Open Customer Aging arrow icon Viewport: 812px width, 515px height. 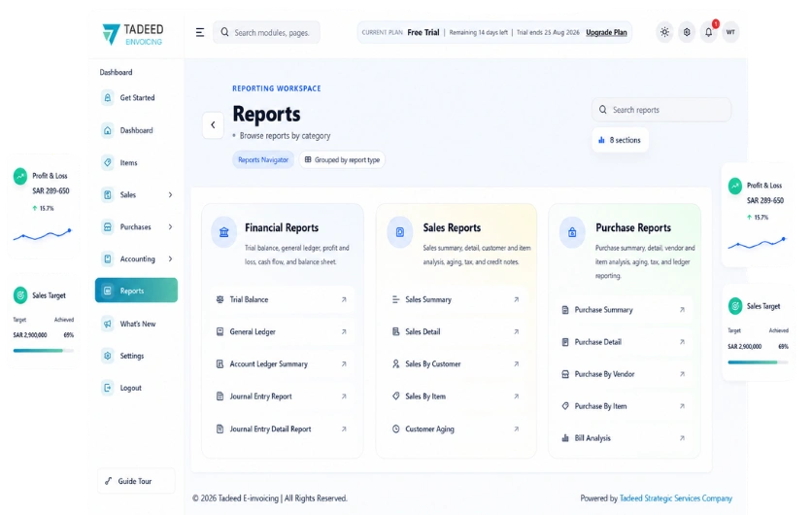pos(517,429)
